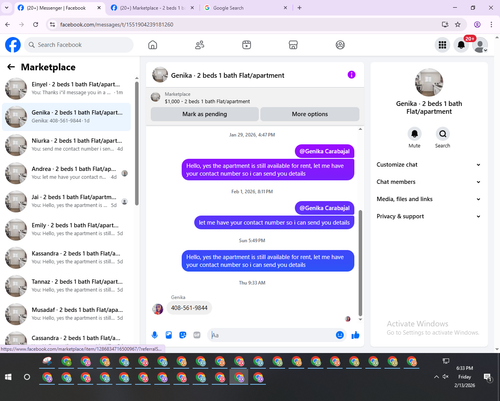500x401 pixels.
Task: Open Jai conversation
Action: pos(66,201)
